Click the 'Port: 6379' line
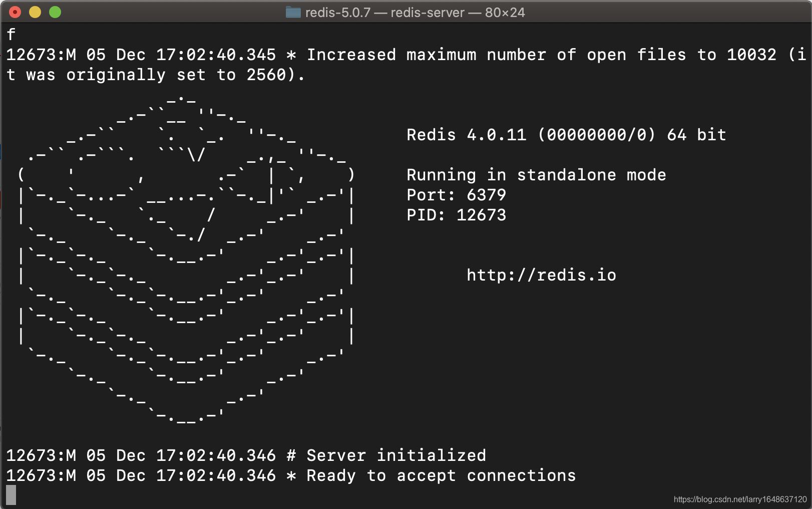 (x=456, y=195)
